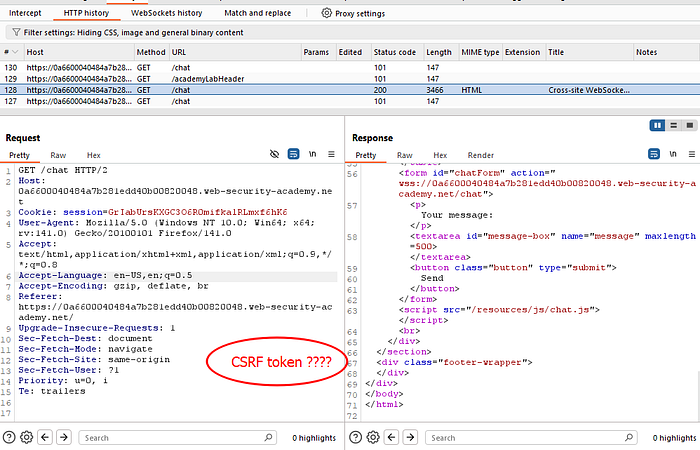Click 'Cross-site WebSocke...' title cell
Viewport: 700px width, 450px height.
click(x=589, y=90)
